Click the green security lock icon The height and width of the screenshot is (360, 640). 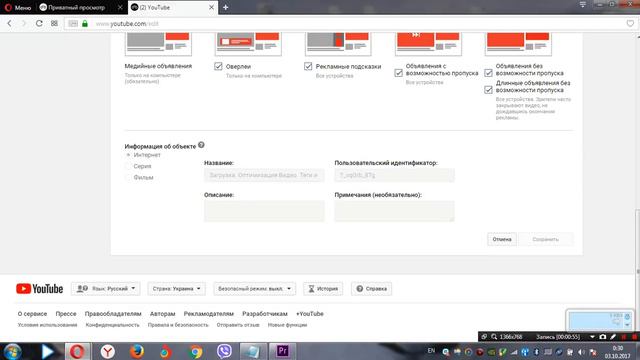click(x=85, y=24)
